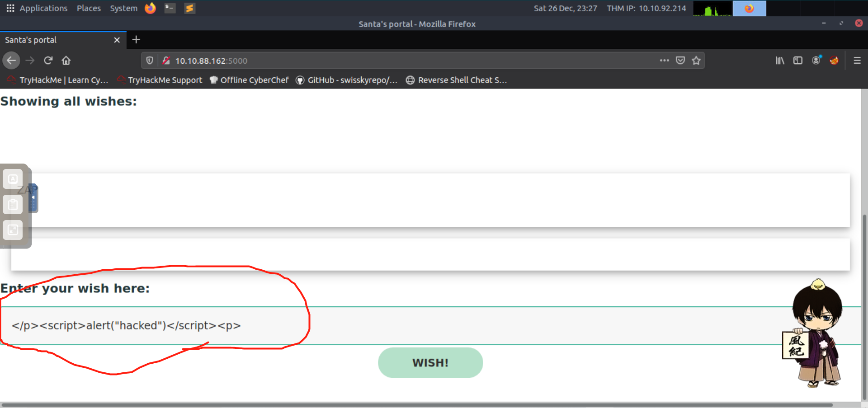Toggle the sidebar view icon
Image resolution: width=868 pixels, height=408 pixels.
click(798, 61)
